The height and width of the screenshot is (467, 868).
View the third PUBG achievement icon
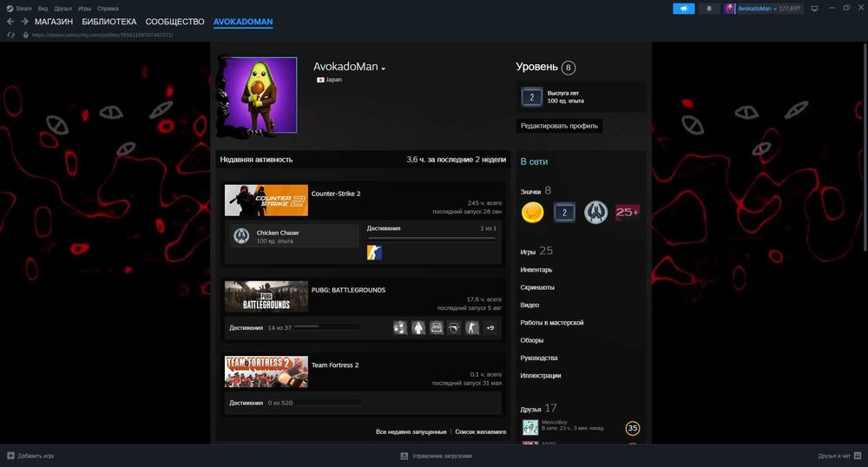437,327
